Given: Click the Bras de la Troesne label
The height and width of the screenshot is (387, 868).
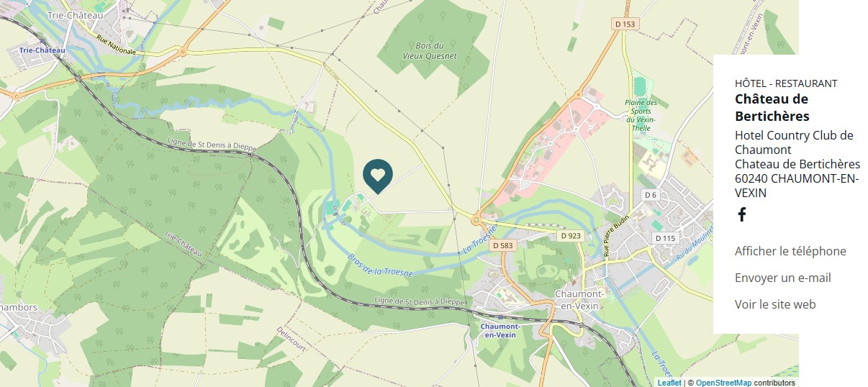Looking at the screenshot, I should tap(380, 265).
